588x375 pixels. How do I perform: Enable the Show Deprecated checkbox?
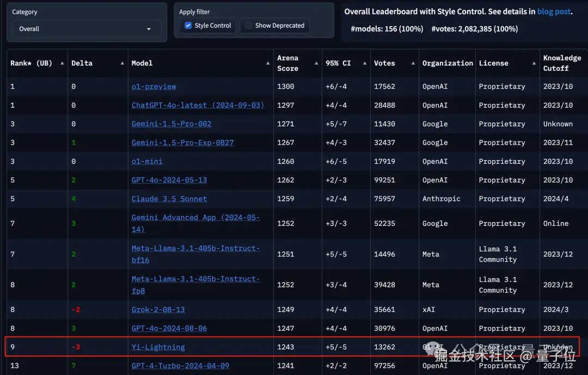[248, 26]
